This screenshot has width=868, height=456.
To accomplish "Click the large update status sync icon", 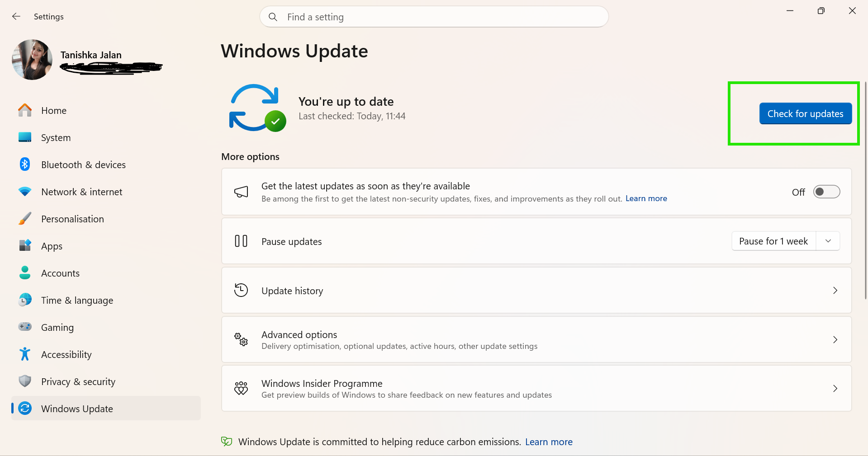I will click(257, 108).
